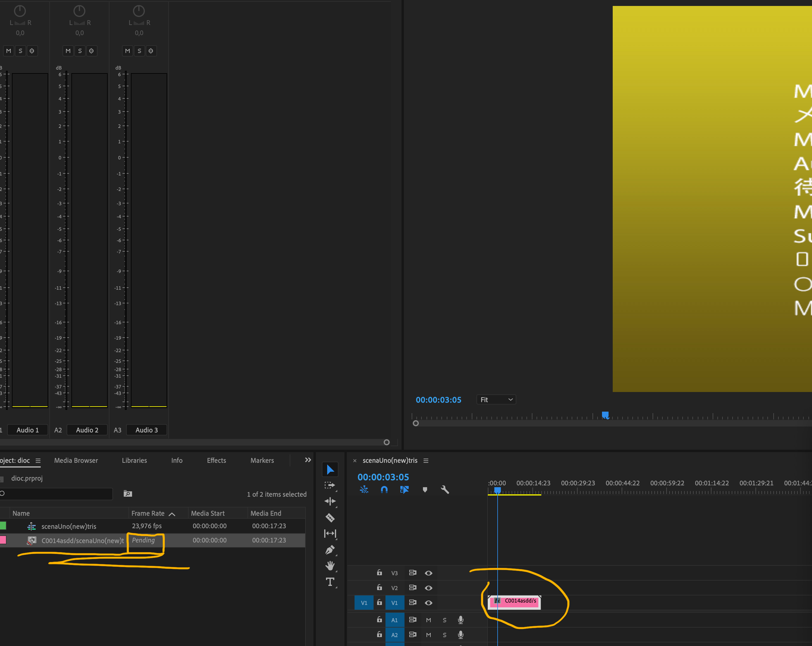This screenshot has height=646, width=812.
Task: Select the Hand tool
Action: tap(330, 566)
